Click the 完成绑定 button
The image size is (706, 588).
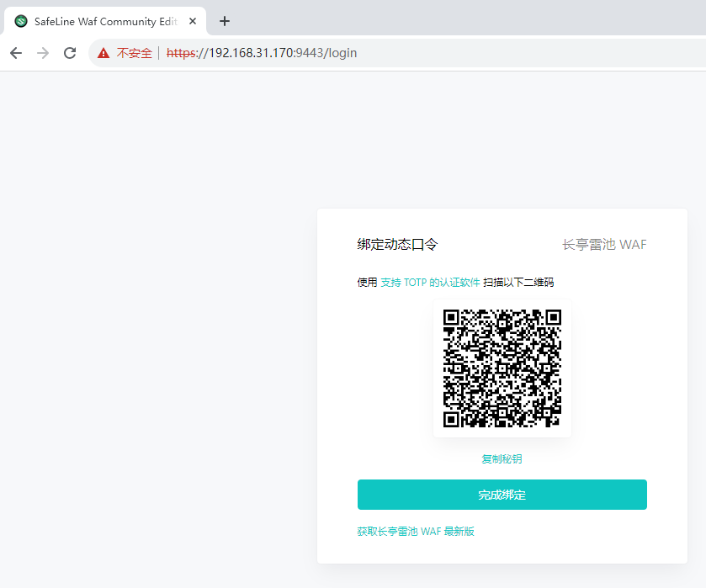(502, 495)
